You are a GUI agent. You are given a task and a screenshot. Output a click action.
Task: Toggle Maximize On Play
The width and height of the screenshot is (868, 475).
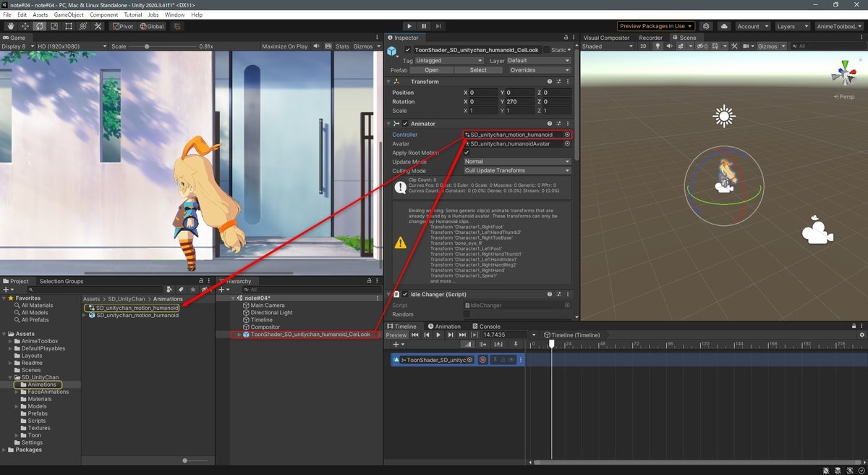tap(284, 46)
